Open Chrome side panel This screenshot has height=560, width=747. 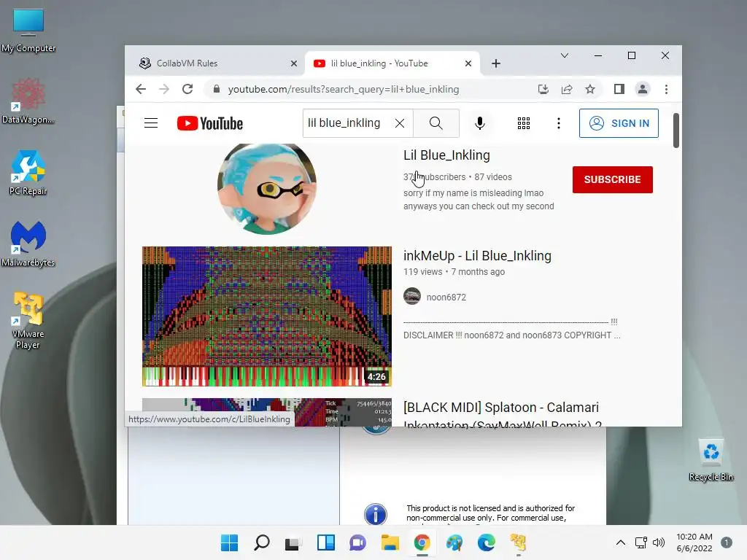tap(619, 89)
